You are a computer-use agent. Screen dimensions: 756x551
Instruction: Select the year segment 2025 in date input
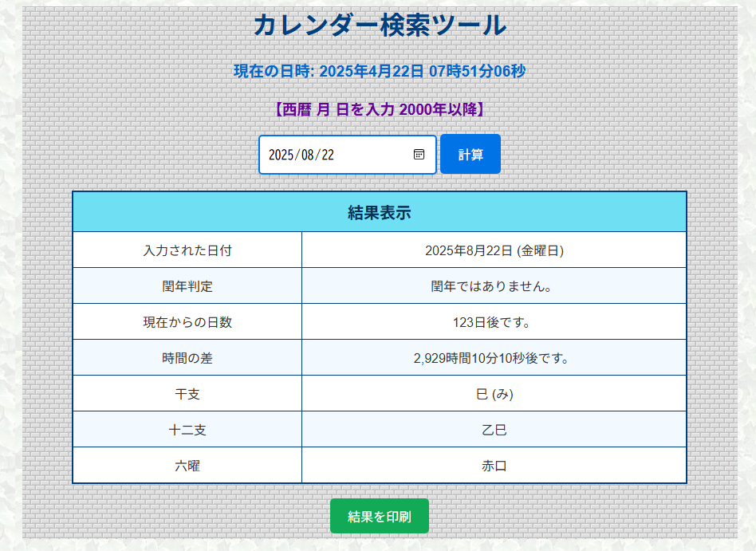(x=280, y=155)
